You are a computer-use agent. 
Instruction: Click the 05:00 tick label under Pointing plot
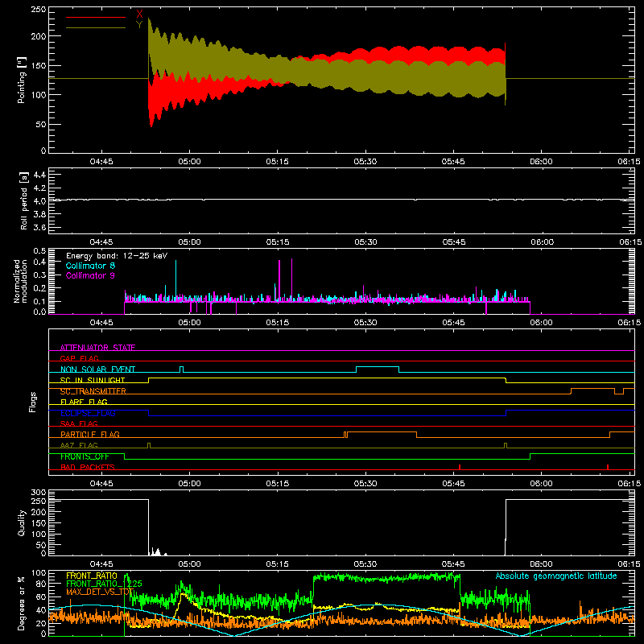[189, 162]
